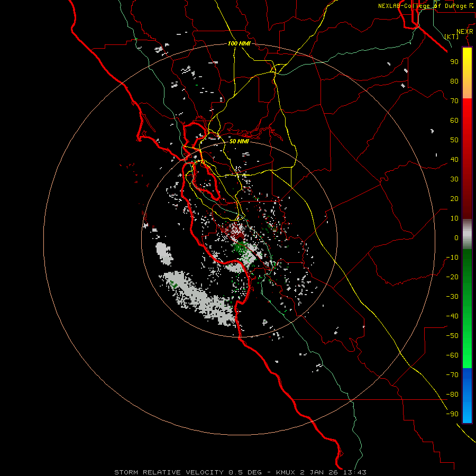Click the KMUX radar site identifier
This screenshot has height=476, width=476.
pos(286,472)
